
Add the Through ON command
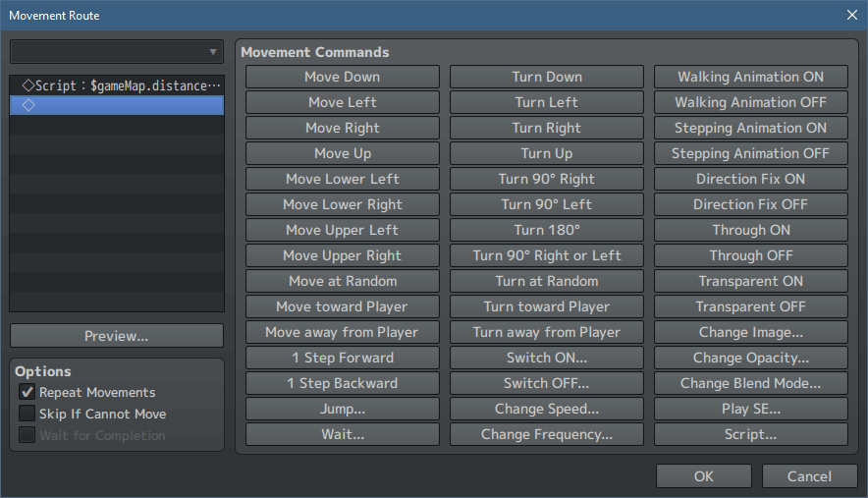tap(751, 230)
